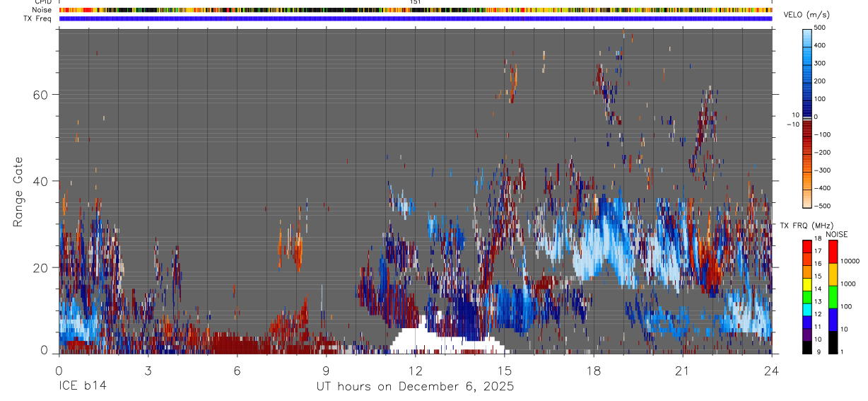Click velocity scale label '500'

tap(821, 28)
